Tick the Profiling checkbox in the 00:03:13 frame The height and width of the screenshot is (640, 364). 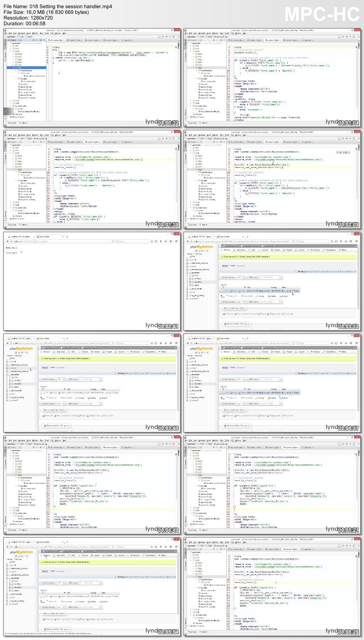[296, 272]
